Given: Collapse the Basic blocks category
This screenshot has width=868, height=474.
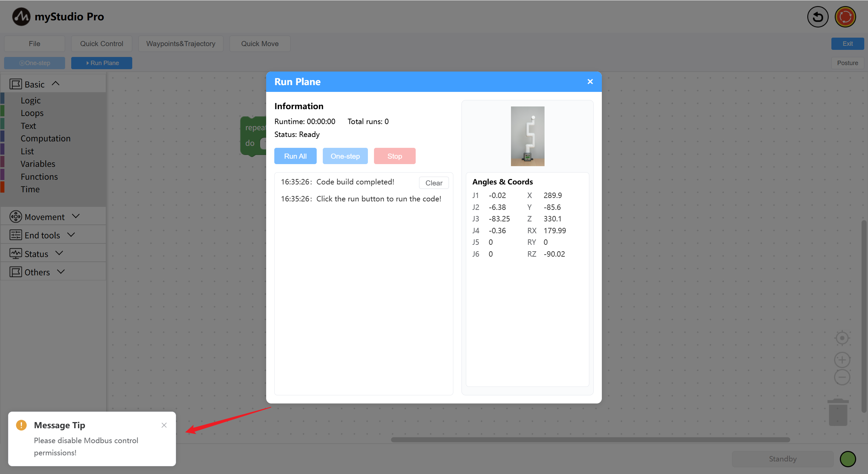Looking at the screenshot, I should point(56,84).
